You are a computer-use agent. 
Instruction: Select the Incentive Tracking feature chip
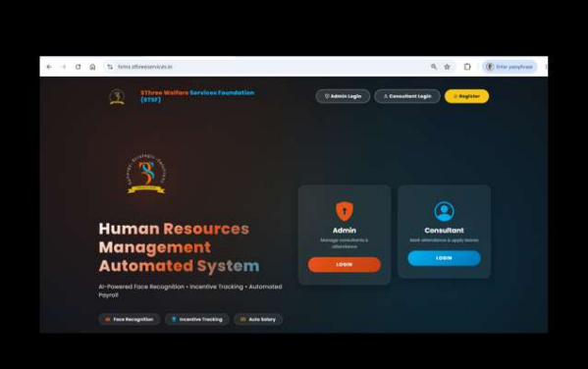click(197, 319)
